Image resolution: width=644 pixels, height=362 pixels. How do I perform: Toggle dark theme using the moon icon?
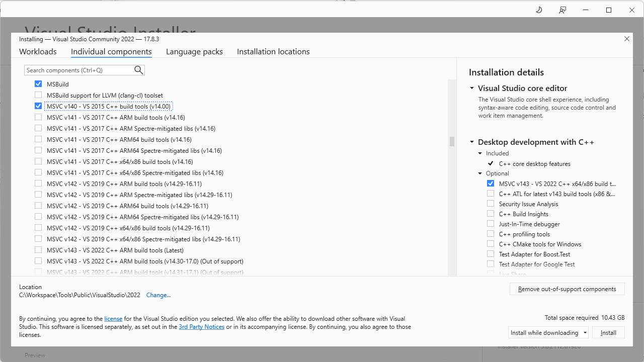538,10
